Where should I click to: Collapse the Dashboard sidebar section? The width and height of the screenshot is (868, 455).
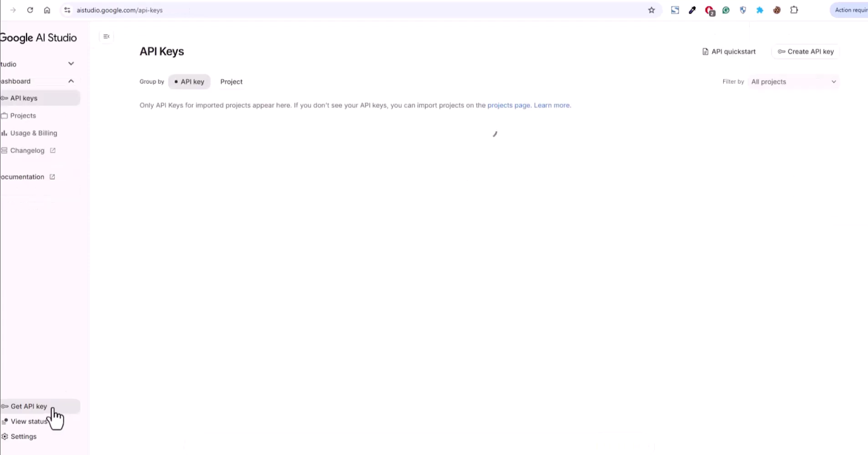(x=71, y=81)
